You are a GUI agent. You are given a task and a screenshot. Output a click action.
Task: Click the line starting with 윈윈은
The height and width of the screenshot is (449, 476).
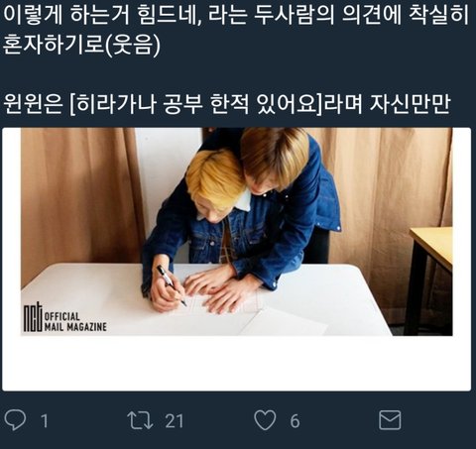(227, 104)
